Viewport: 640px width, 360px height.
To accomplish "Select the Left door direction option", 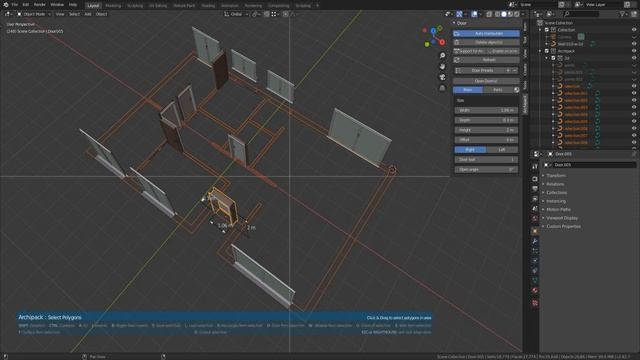I will coord(502,150).
